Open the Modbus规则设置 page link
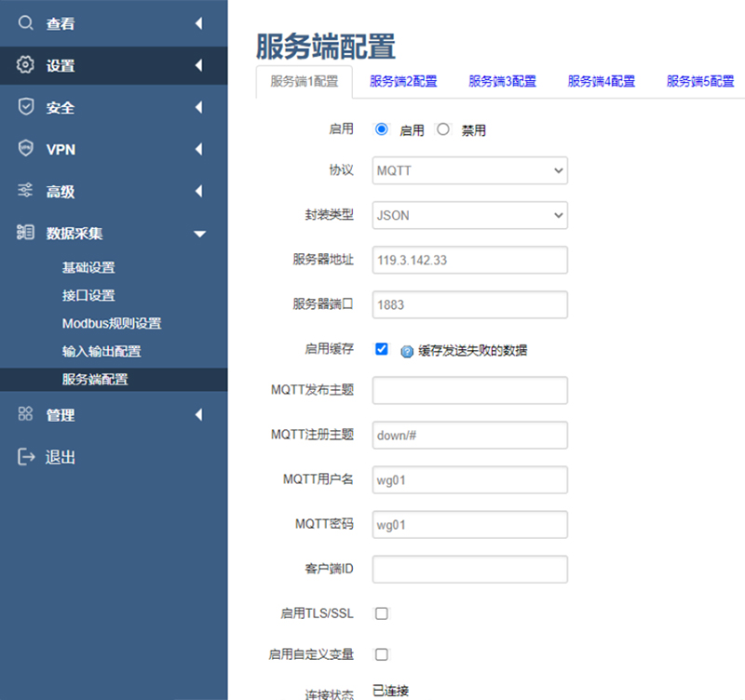 point(112,323)
